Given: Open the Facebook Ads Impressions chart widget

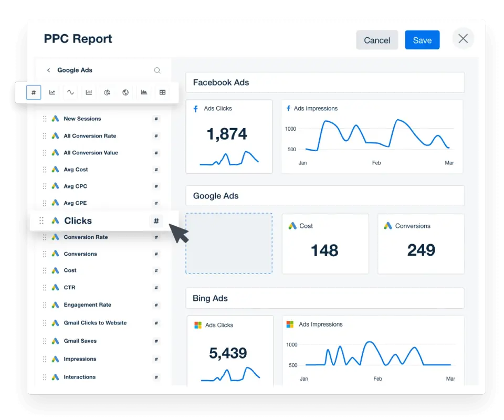Looking at the screenshot, I should (x=372, y=136).
